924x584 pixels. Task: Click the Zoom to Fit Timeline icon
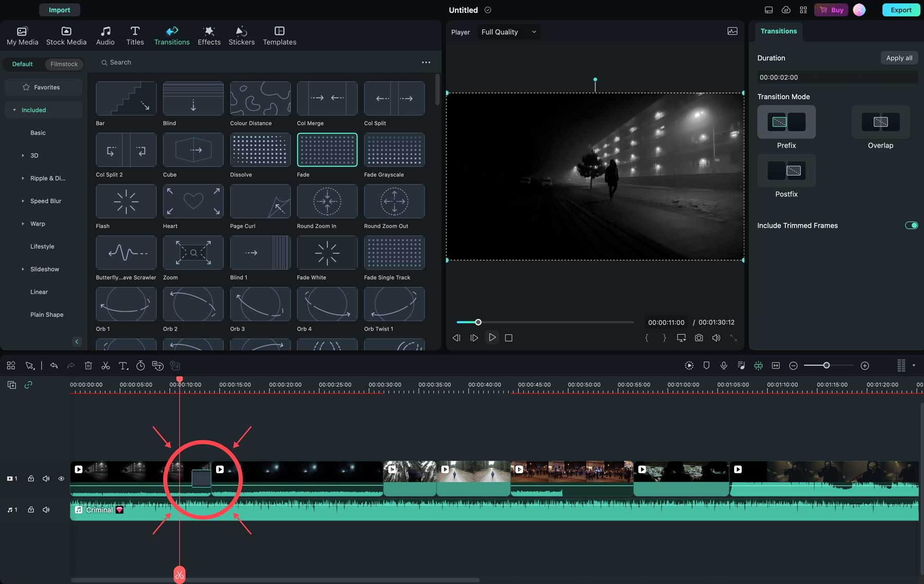click(776, 365)
